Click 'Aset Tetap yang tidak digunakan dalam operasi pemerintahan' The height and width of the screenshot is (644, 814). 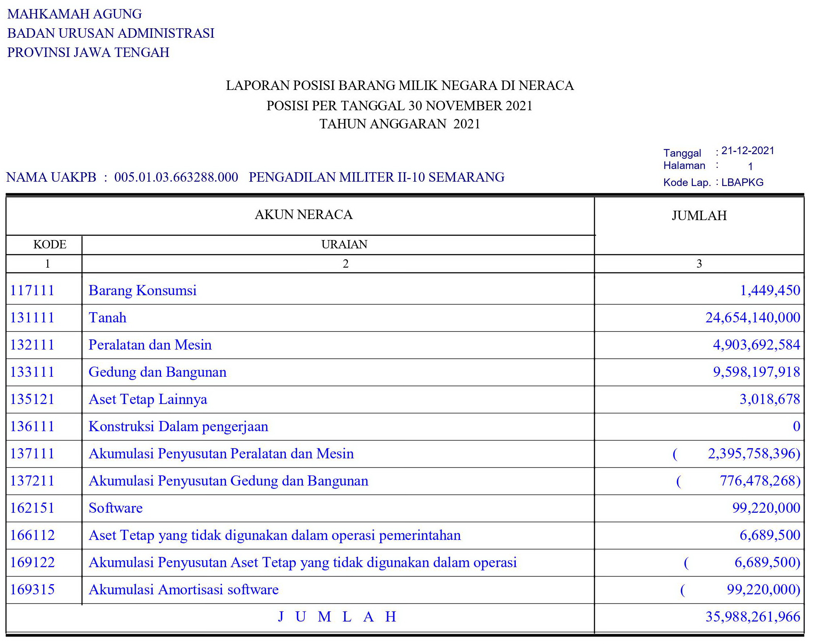click(x=275, y=536)
